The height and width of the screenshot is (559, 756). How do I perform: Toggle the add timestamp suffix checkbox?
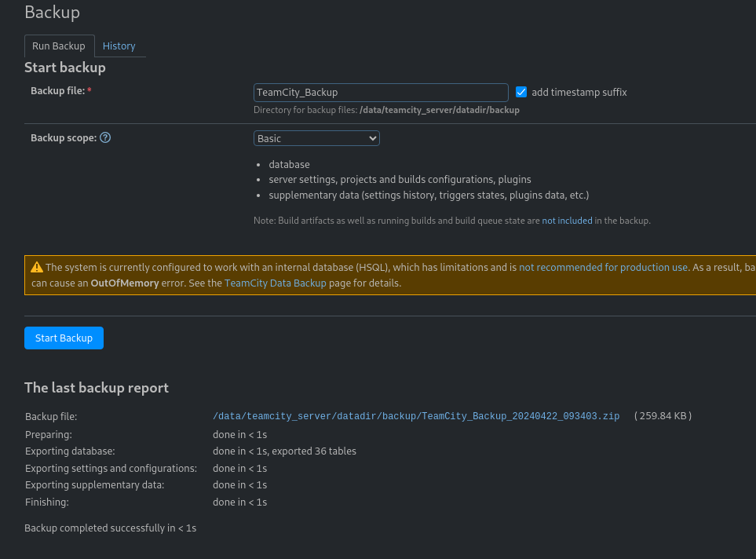pos(521,92)
